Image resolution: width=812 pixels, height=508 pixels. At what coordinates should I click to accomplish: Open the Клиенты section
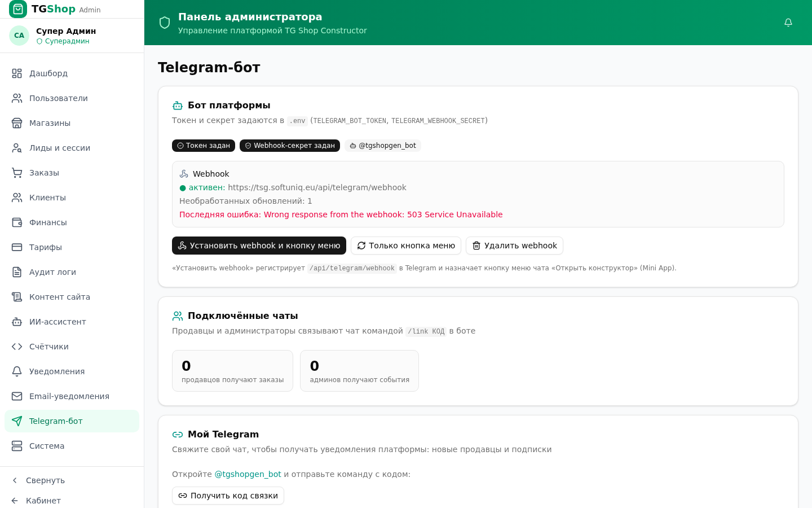pos(72,198)
